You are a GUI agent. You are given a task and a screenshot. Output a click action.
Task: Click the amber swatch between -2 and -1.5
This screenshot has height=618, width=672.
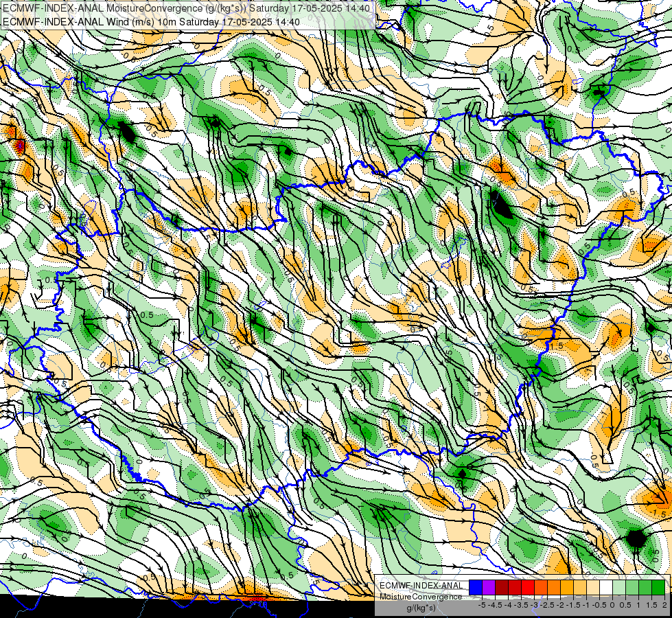click(566, 587)
